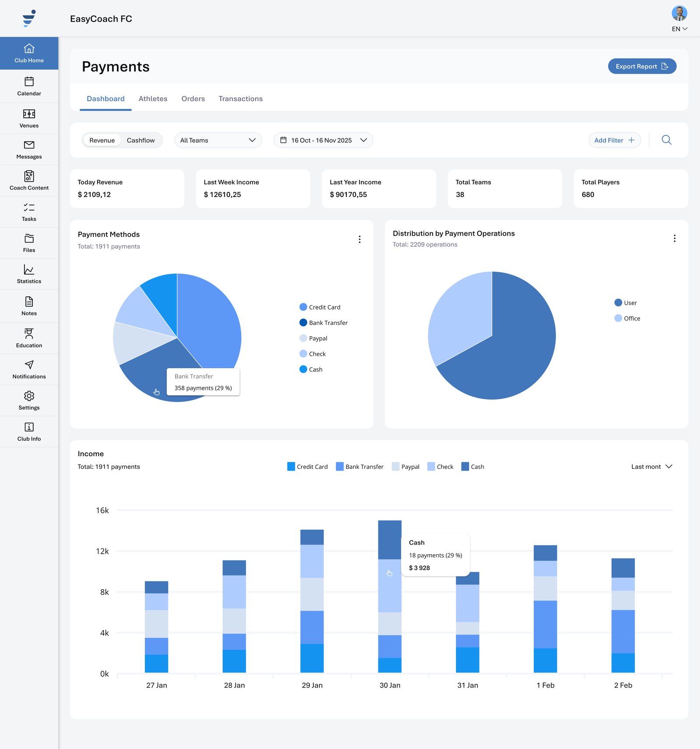The image size is (700, 749).
Task: Open Notes in sidebar
Action: tap(29, 306)
